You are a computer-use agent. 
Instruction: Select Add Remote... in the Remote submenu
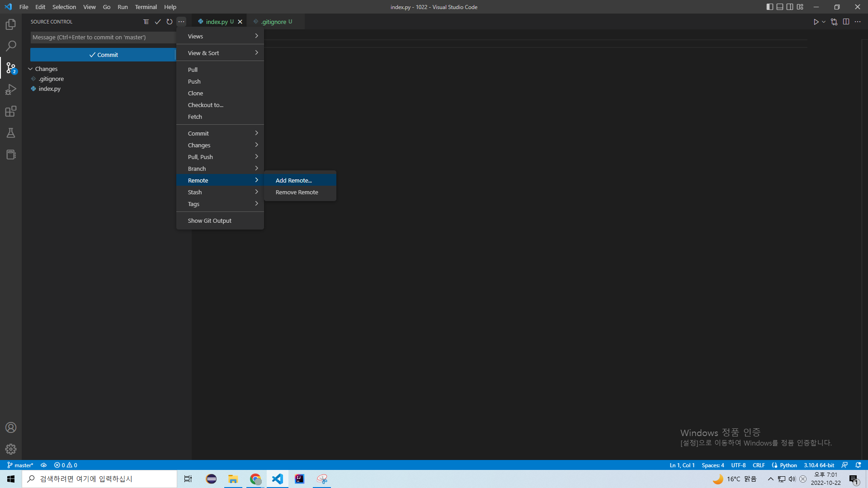pyautogui.click(x=300, y=180)
